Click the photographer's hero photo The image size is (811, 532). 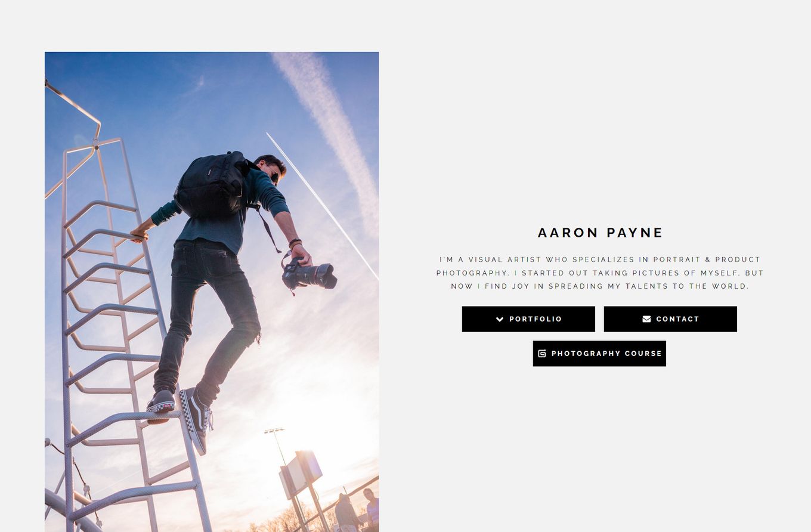pyautogui.click(x=212, y=292)
